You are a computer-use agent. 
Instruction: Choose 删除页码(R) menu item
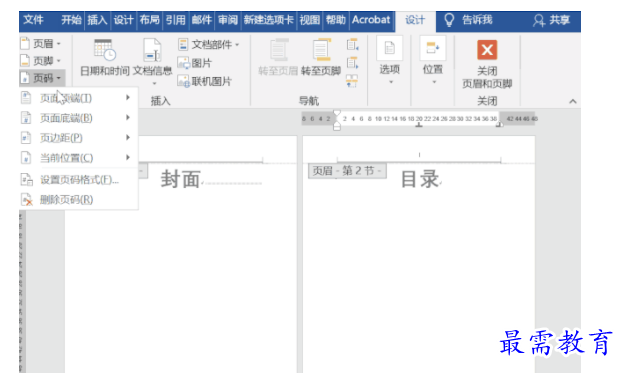(78, 200)
